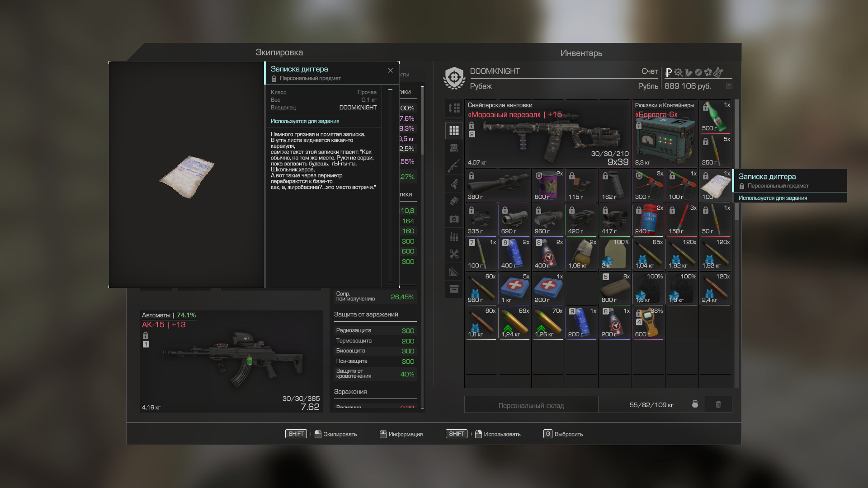Viewport: 868px width, 488px height.
Task: Open the Инвентарь tab
Action: [581, 53]
